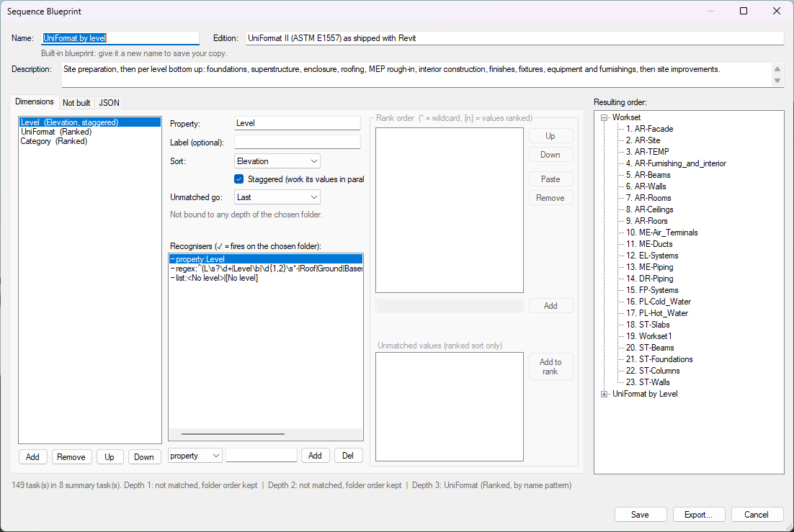The height and width of the screenshot is (532, 794).
Task: Select 21. ST-Foundations tree item
Action: coord(659,359)
